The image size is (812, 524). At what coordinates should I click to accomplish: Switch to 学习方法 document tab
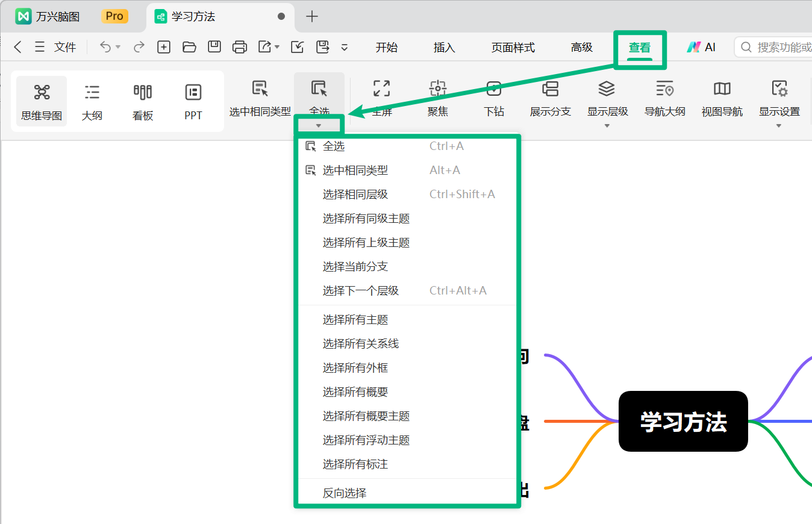click(x=220, y=17)
